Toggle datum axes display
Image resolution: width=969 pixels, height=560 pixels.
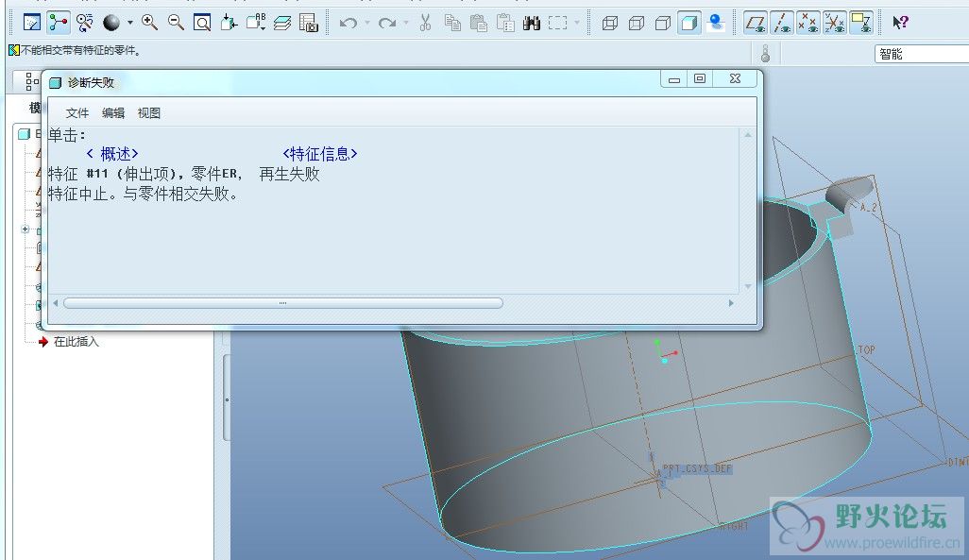pyautogui.click(x=781, y=23)
